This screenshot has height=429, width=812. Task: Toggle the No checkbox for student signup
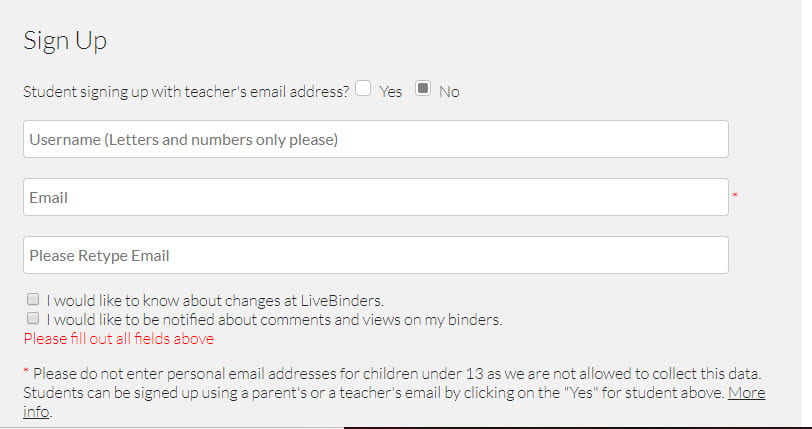point(423,89)
